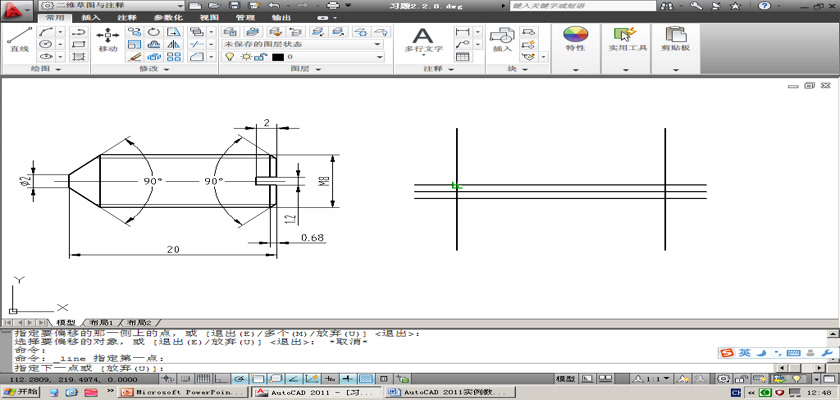Open annotation scale 1:1 dropdown
This screenshot has height=400, width=840.
651,379
